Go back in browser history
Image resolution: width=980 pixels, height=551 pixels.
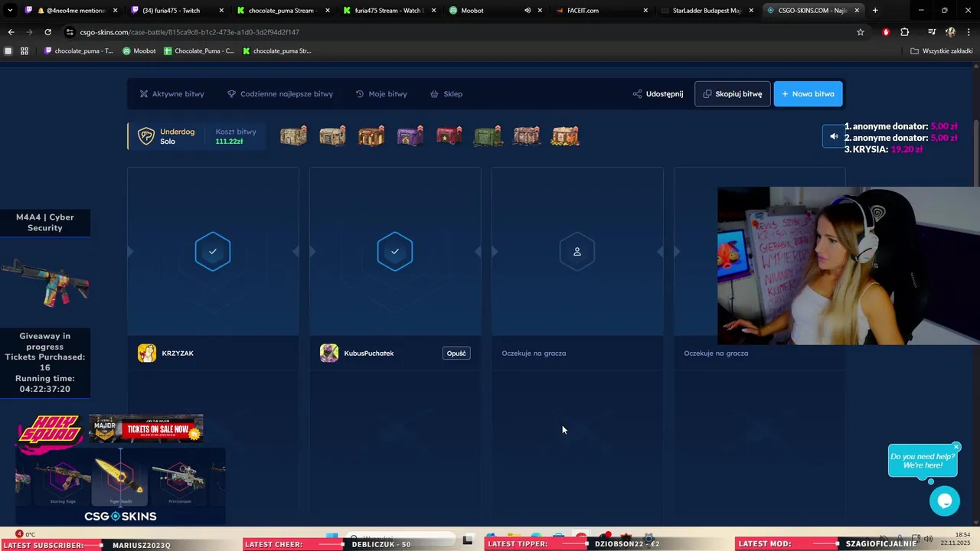pyautogui.click(x=11, y=32)
